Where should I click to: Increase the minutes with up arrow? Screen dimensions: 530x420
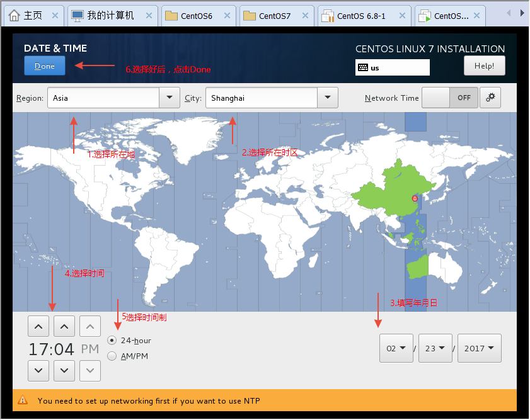tap(64, 326)
